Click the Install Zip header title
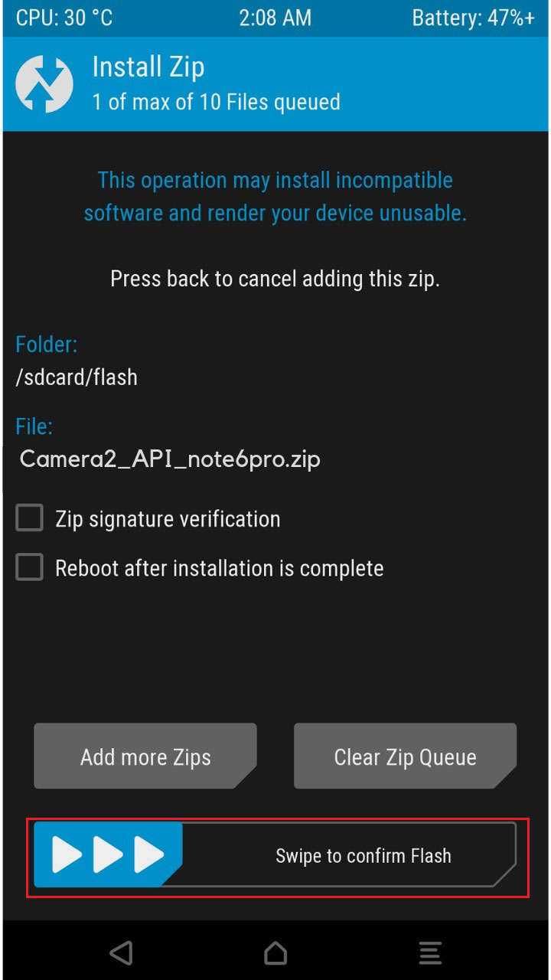This screenshot has width=551, height=980. point(148,67)
